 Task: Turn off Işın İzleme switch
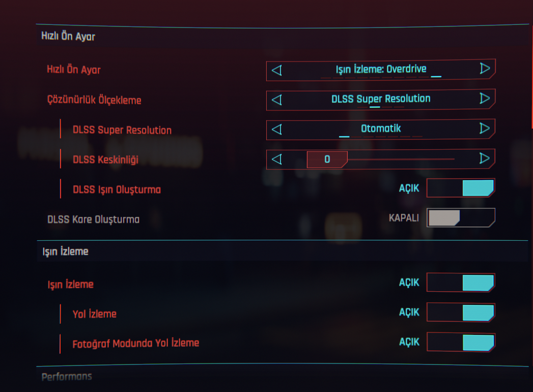461,283
